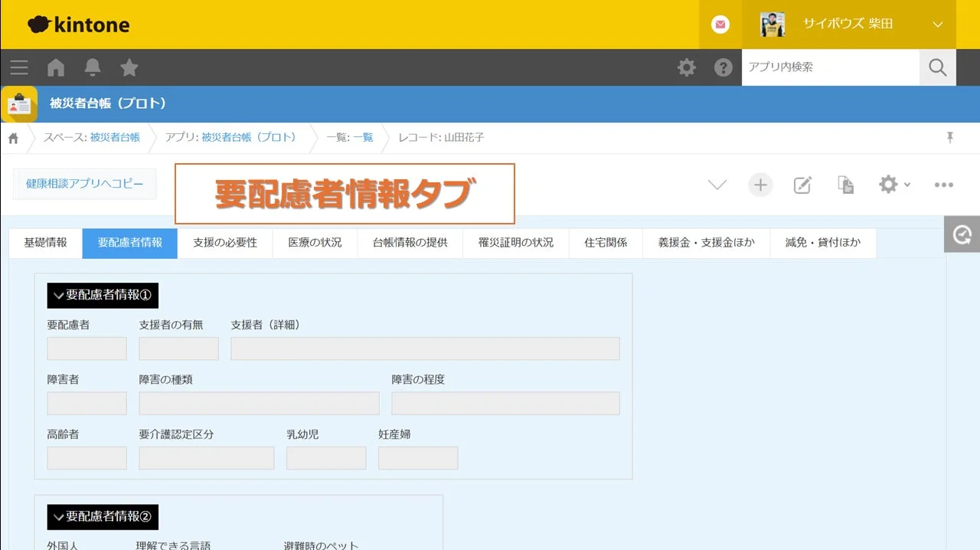Viewport: 980px width, 550px height.
Task: Click the home icon in the gray navigation bar
Action: point(55,67)
